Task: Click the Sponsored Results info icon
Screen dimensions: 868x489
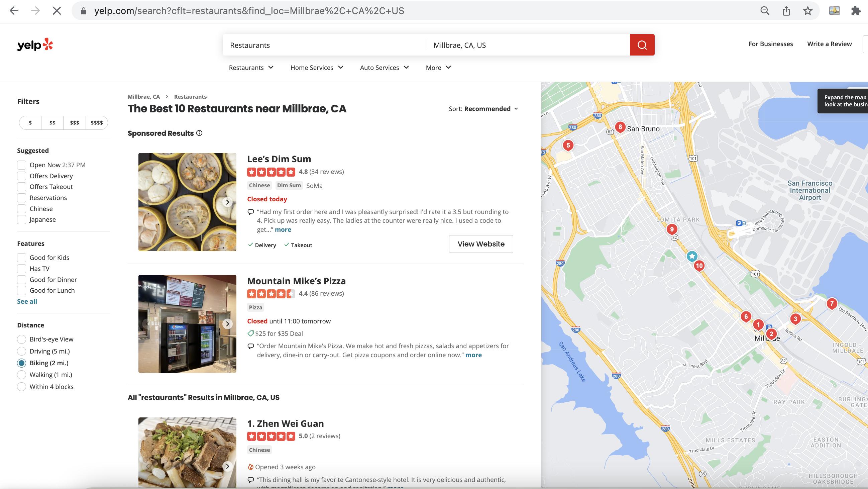Action: [200, 133]
